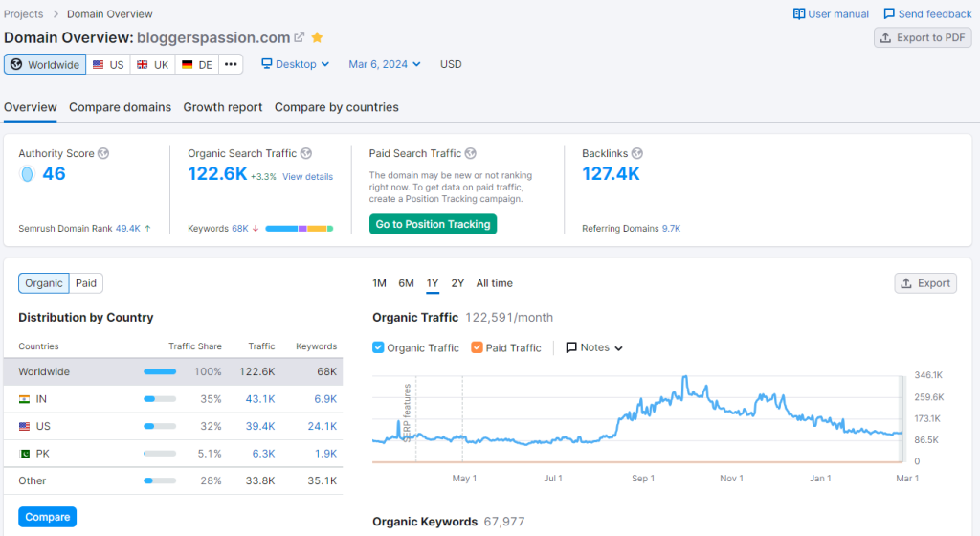980x536 pixels.
Task: Click the SERP features chart marker
Action: pos(407,413)
